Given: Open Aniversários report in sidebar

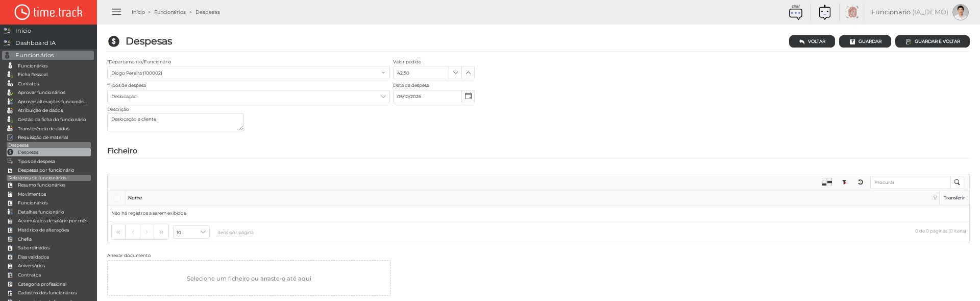Looking at the screenshot, I should click(31, 266).
